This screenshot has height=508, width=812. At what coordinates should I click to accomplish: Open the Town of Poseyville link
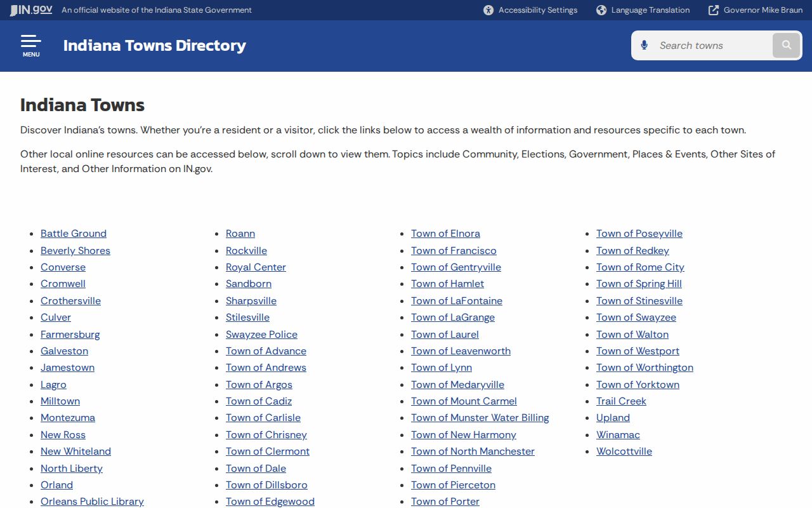point(639,234)
